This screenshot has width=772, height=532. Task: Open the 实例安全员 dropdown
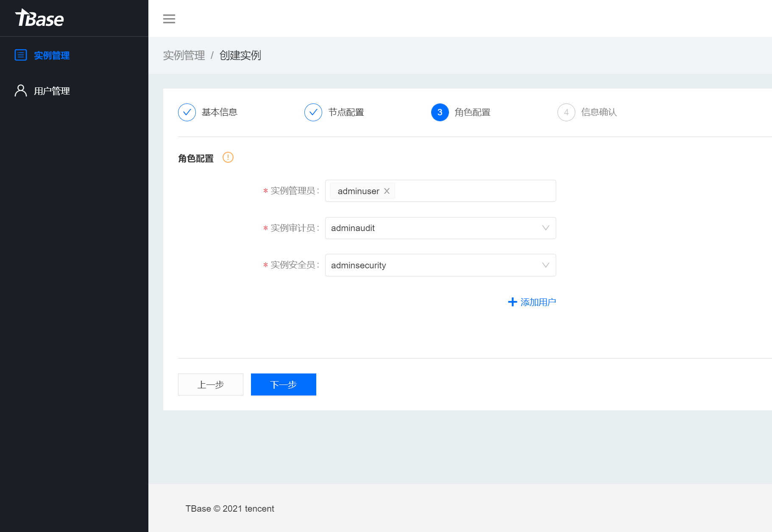coord(441,265)
